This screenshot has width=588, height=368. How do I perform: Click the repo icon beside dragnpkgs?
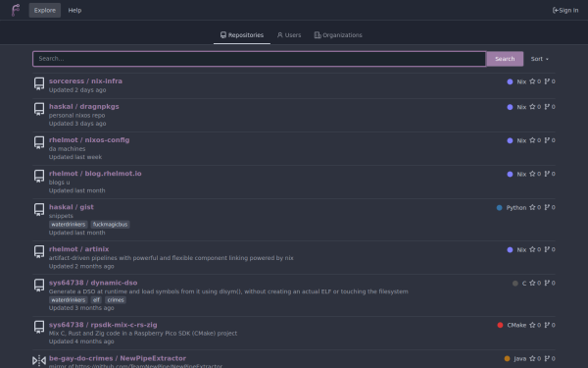[x=39, y=109]
